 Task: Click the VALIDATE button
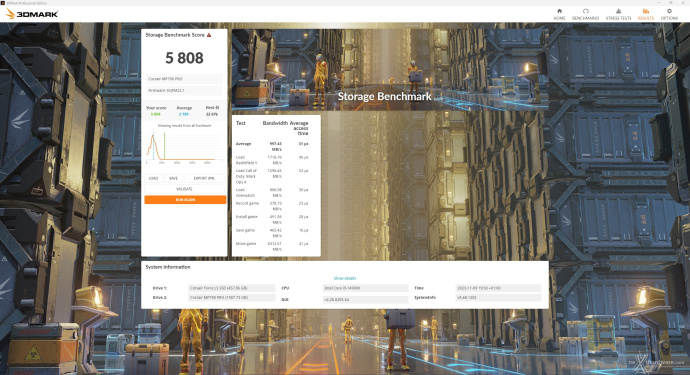click(184, 189)
